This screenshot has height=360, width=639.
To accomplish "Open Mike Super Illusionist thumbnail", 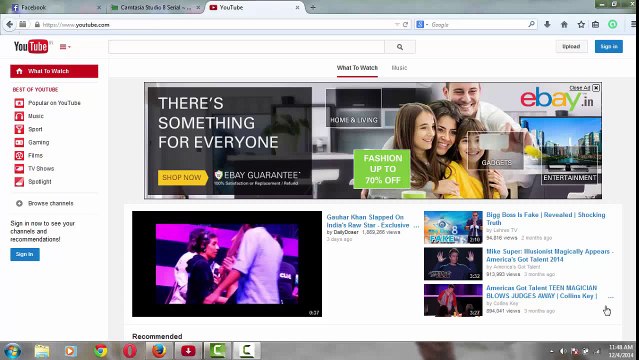I will (453, 264).
